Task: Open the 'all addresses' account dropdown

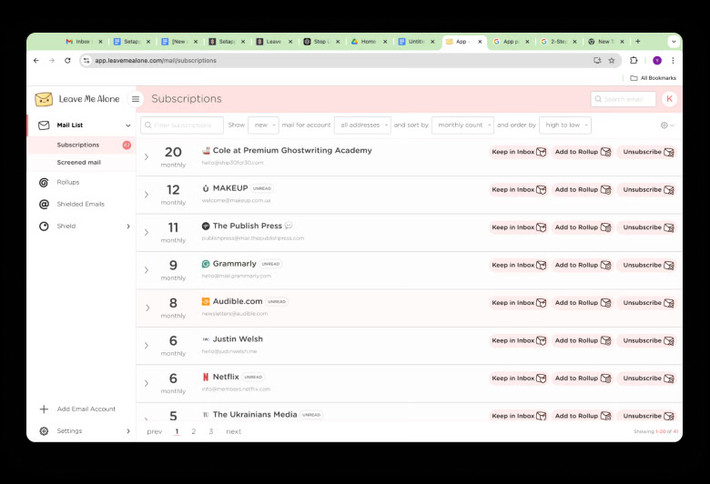Action: coord(362,125)
